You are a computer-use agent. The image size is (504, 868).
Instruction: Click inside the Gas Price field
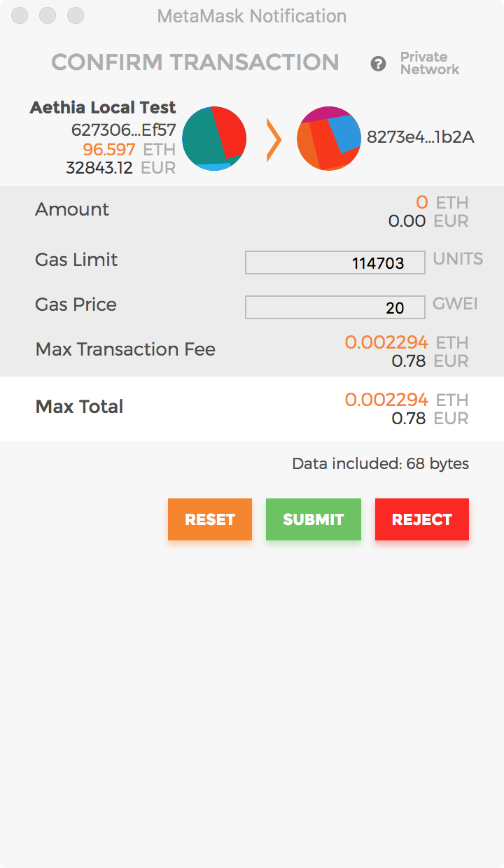tap(335, 307)
